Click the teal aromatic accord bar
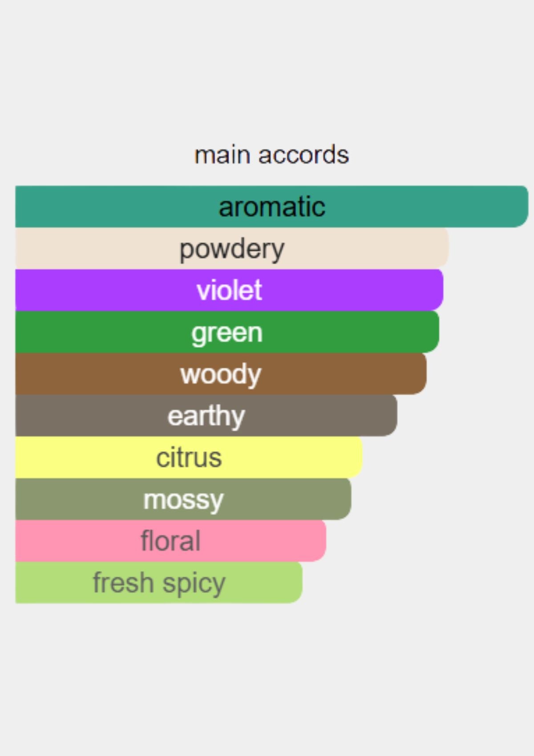The height and width of the screenshot is (756, 534). click(x=272, y=206)
